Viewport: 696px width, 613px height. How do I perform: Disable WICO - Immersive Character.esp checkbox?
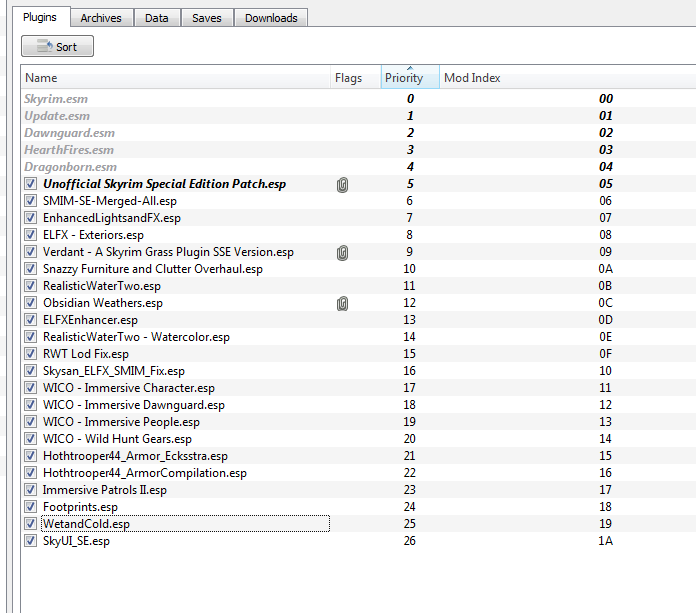30,388
